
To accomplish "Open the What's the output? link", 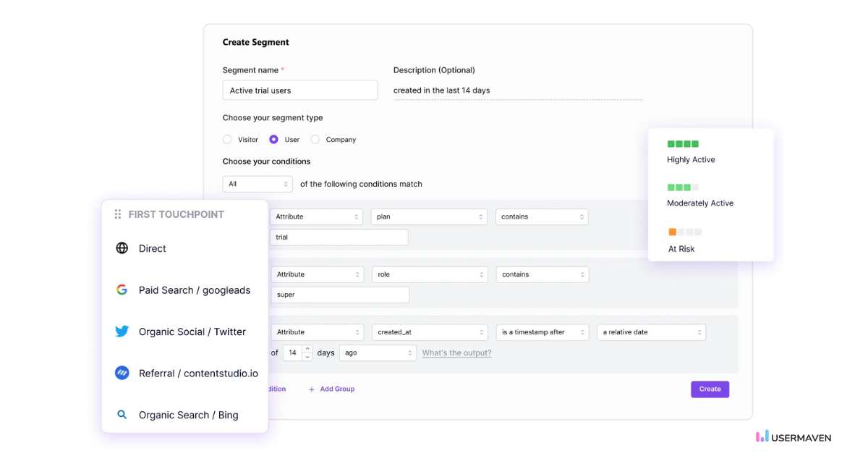I will pos(456,353).
